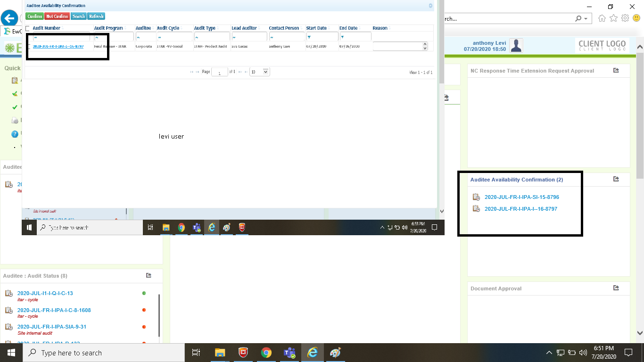644x362 pixels.
Task: Open File Explorer from the taskbar
Action: [220, 353]
